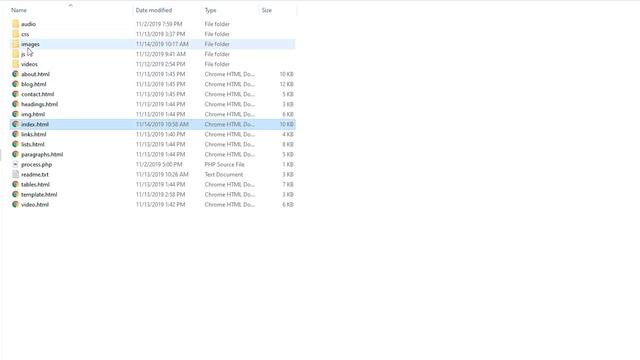Open the audio folder icon
This screenshot has width=640, height=360.
point(16,24)
